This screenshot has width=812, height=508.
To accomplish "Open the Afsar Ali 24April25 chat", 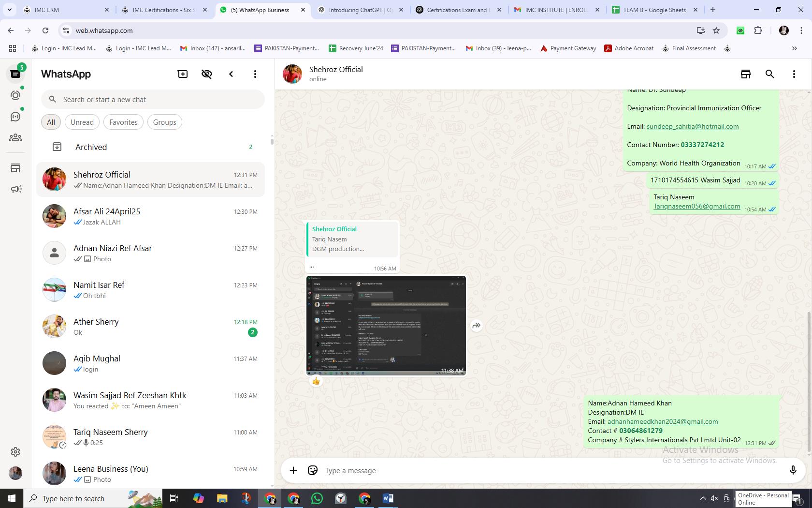I will (150, 216).
